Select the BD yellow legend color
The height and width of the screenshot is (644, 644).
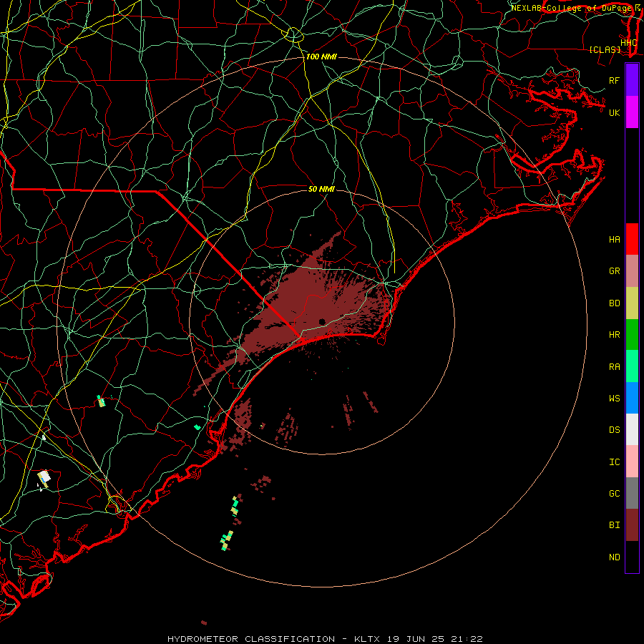tap(632, 303)
